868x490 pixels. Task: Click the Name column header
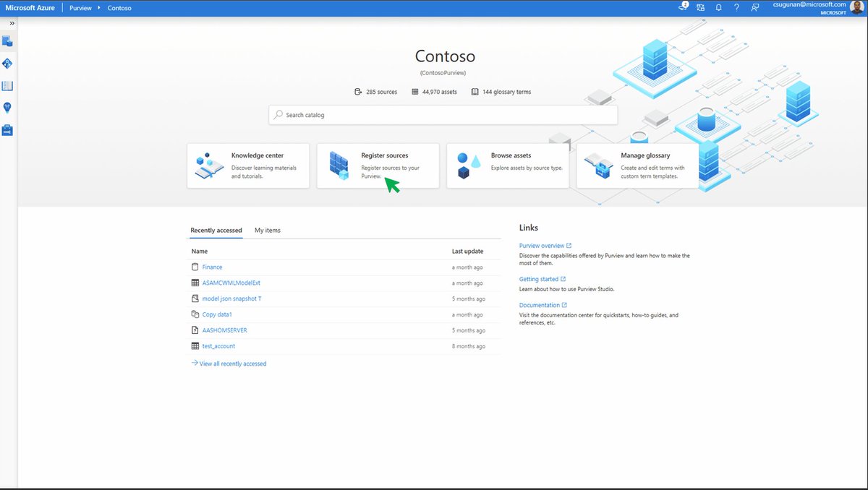200,252
